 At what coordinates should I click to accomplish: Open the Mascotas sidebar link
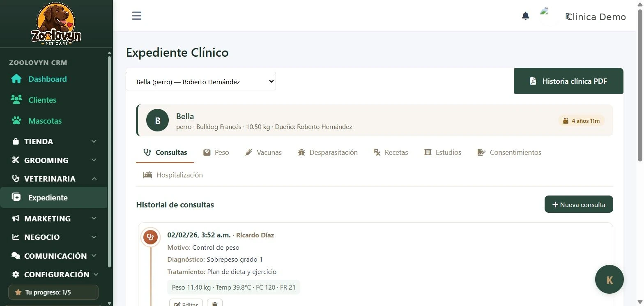pyautogui.click(x=45, y=121)
